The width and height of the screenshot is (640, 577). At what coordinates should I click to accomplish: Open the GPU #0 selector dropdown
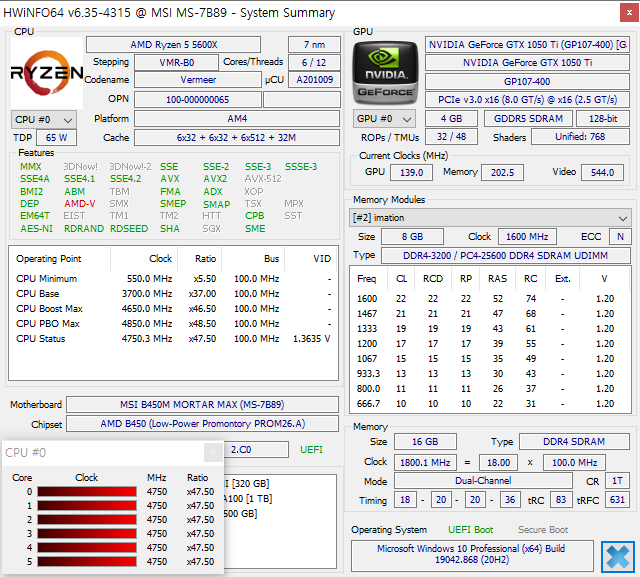[x=384, y=119]
